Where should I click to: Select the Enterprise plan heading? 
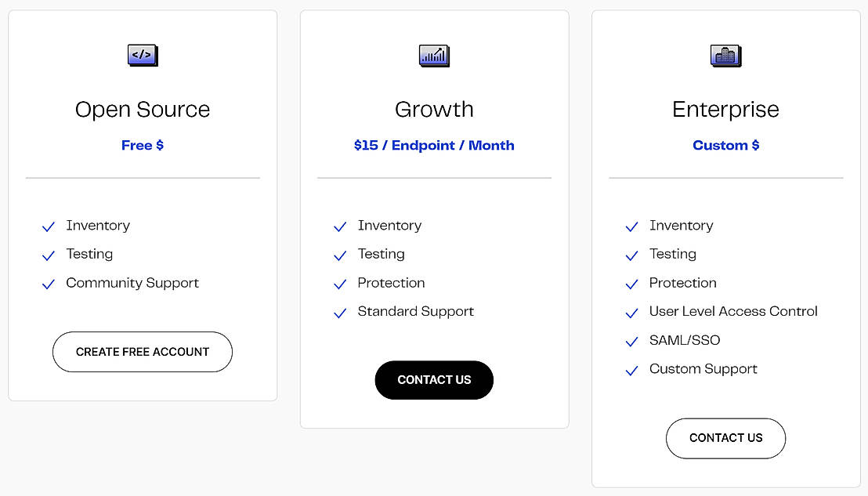pos(725,110)
